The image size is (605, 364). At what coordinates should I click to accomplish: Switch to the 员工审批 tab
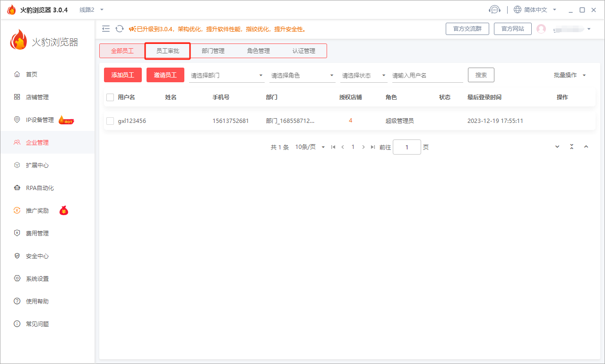click(167, 51)
